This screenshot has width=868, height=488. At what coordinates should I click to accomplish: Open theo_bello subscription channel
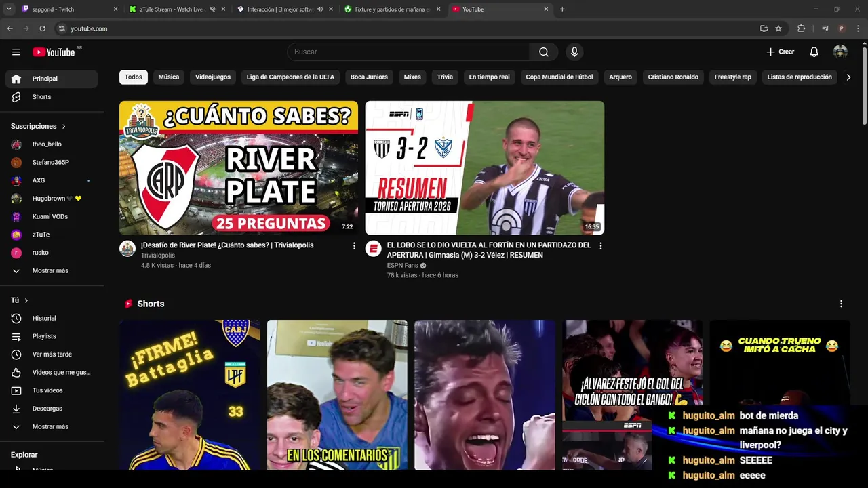pyautogui.click(x=52, y=144)
